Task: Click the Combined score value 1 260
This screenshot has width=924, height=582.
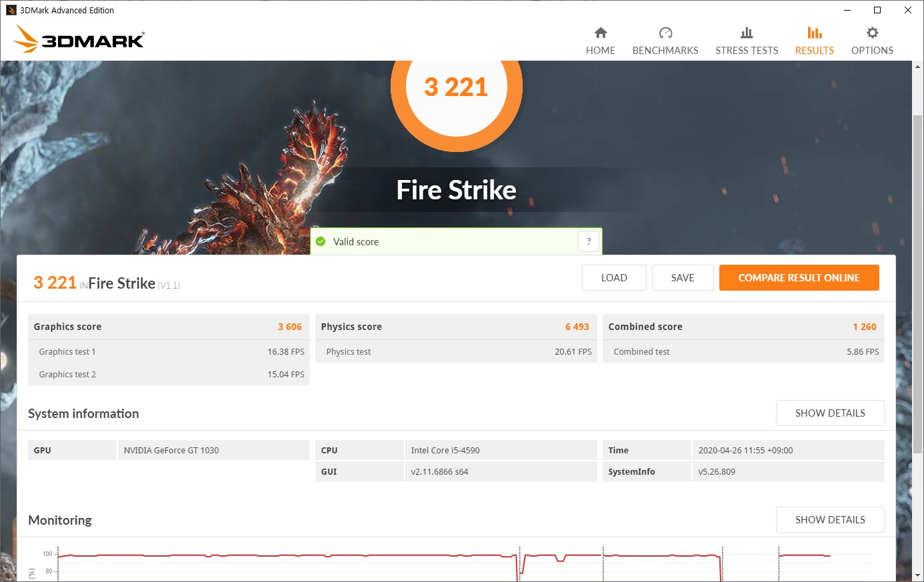Action: pos(865,327)
